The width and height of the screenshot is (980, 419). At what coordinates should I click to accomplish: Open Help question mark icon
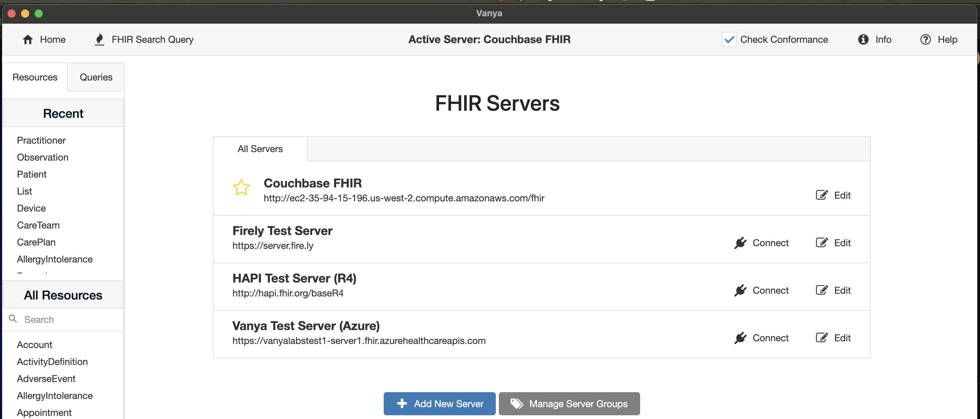click(x=925, y=40)
